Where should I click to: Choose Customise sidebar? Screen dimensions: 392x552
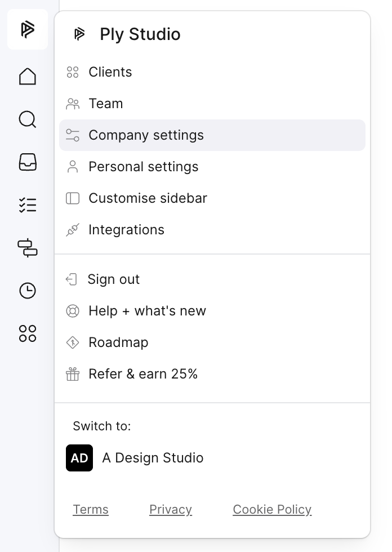pyautogui.click(x=212, y=198)
